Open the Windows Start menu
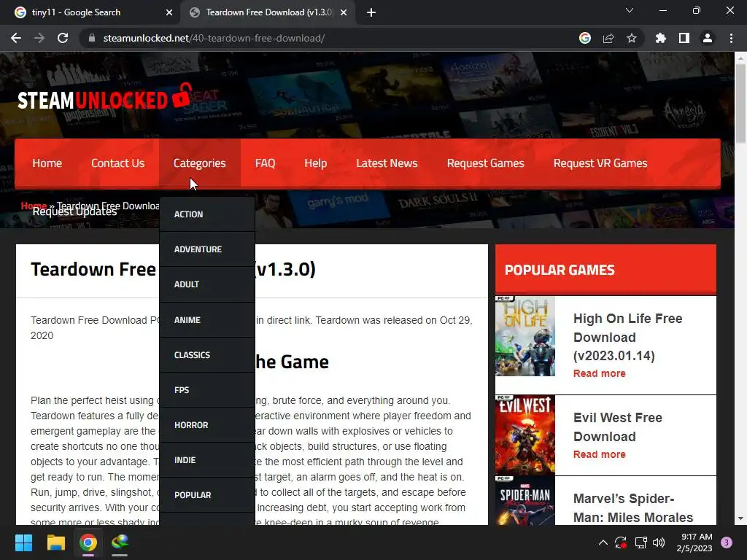The height and width of the screenshot is (560, 747). point(23,542)
